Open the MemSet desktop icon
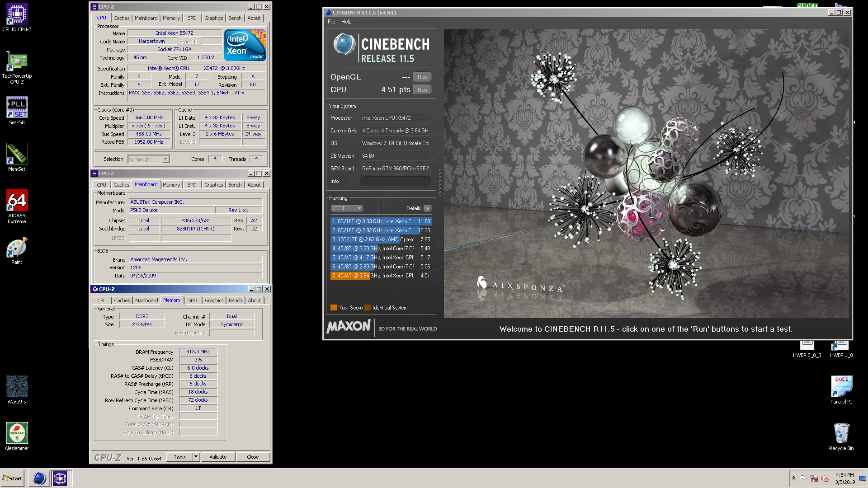This screenshot has width=868, height=488. 17,157
